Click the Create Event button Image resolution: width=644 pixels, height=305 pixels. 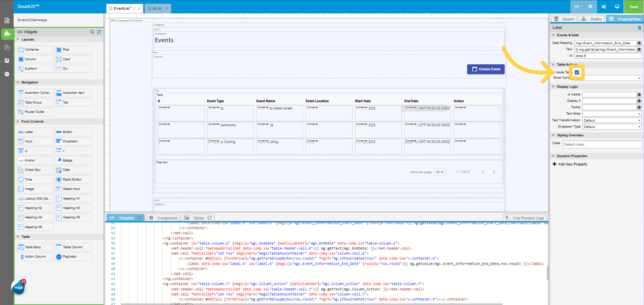click(x=486, y=69)
